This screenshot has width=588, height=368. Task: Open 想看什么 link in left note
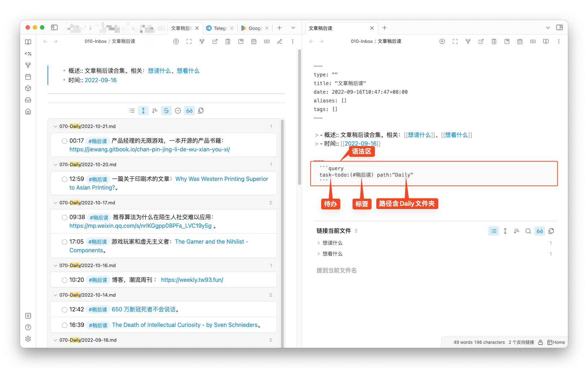click(188, 71)
